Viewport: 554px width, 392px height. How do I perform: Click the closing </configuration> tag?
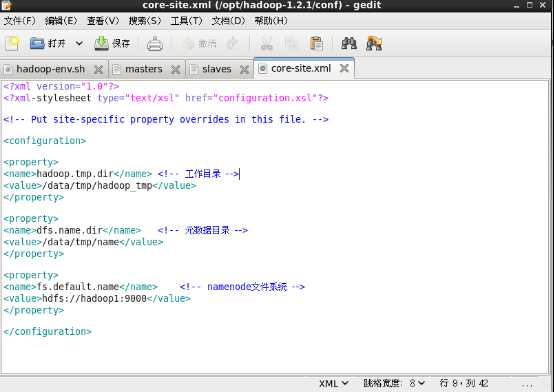pyautogui.click(x=47, y=332)
